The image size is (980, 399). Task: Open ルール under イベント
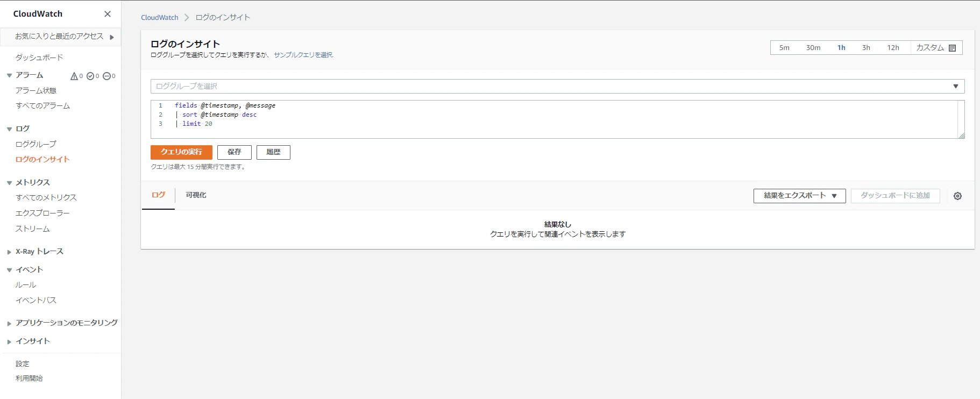click(x=26, y=285)
